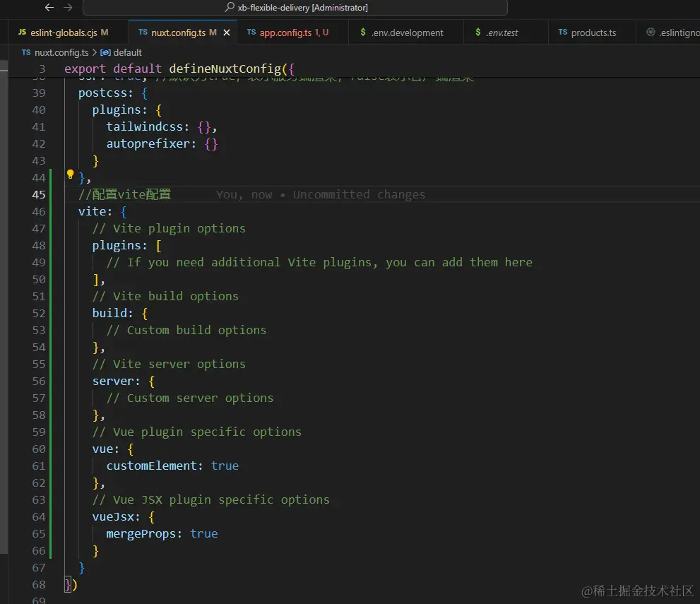
Task: Open the .env.test tab
Action: [x=506, y=32]
